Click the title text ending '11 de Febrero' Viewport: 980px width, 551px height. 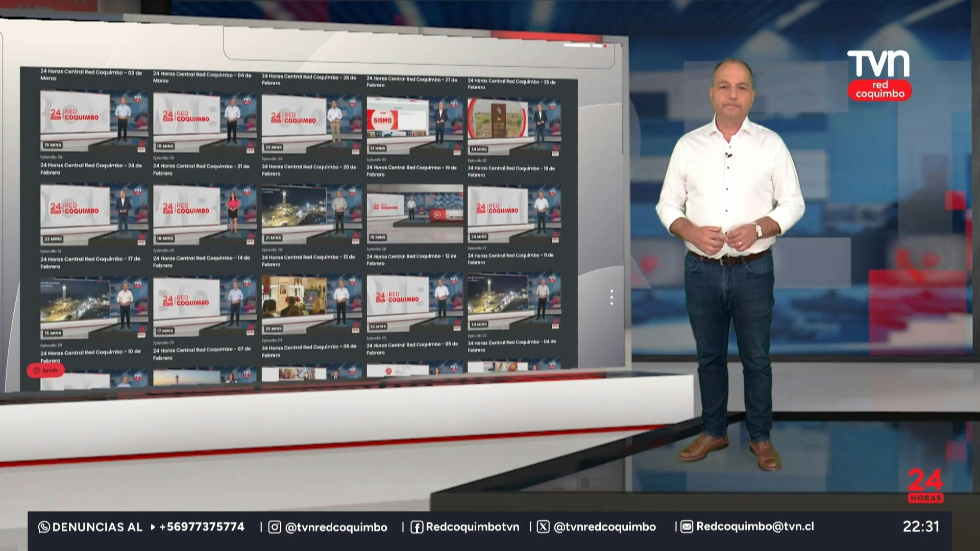point(510,259)
